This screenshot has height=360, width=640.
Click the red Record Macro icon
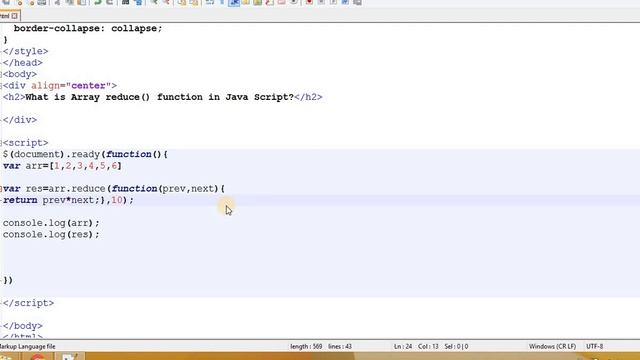coord(309,2)
